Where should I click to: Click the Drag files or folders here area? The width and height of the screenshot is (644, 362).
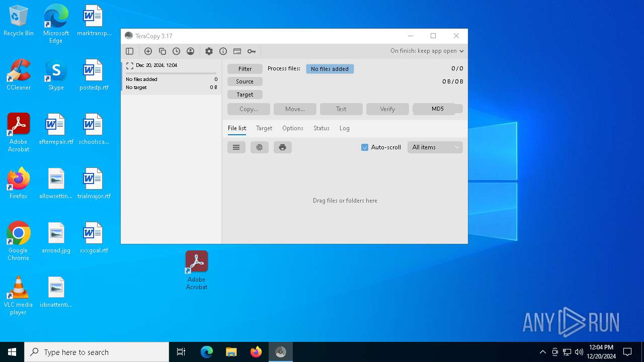[345, 201]
